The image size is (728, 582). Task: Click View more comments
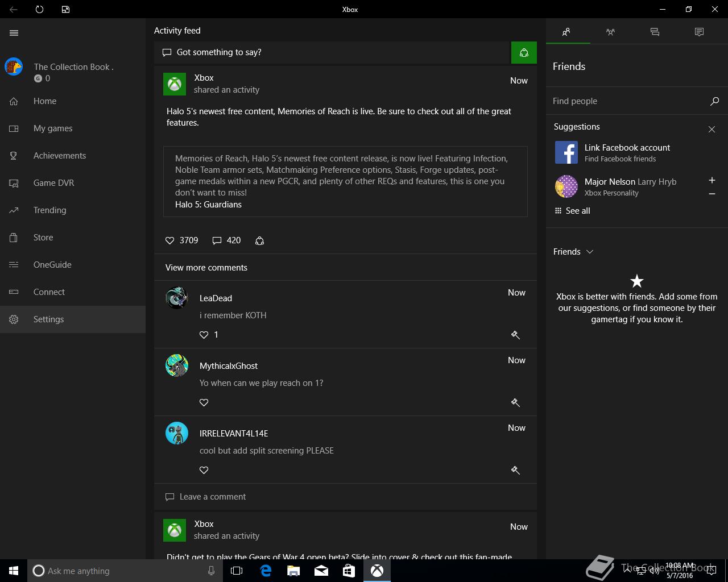click(206, 268)
